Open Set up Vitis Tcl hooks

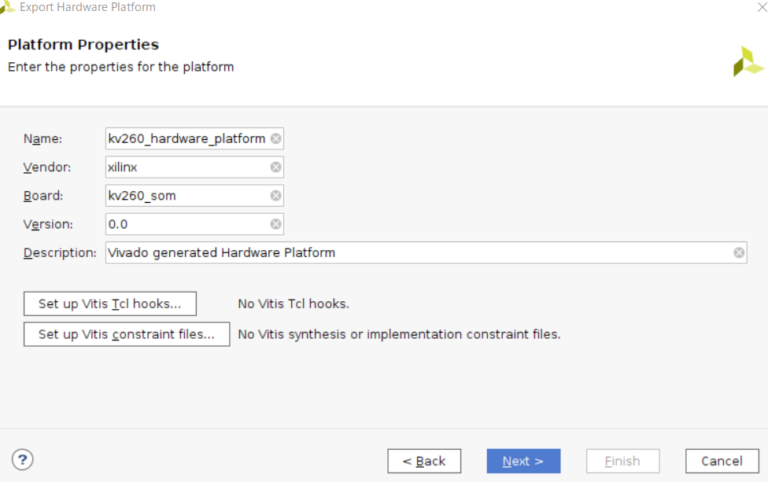click(x=110, y=304)
